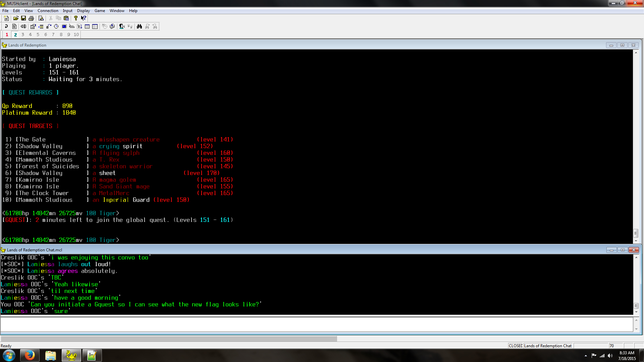Click the letter 'a' with arrow icon
Screen dimensions: 644x362
(x=49, y=26)
